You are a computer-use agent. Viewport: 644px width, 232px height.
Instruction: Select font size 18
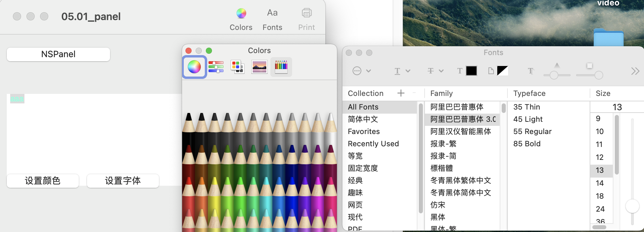(602, 196)
